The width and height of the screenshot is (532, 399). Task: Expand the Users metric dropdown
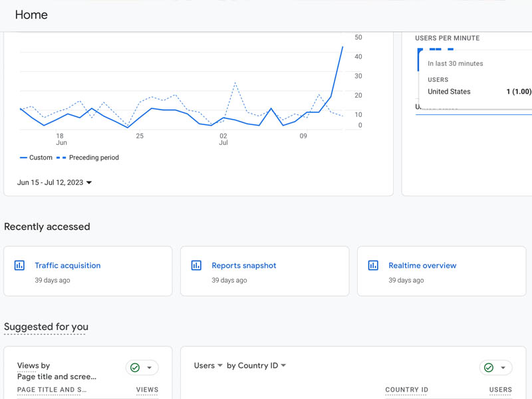pyautogui.click(x=208, y=365)
